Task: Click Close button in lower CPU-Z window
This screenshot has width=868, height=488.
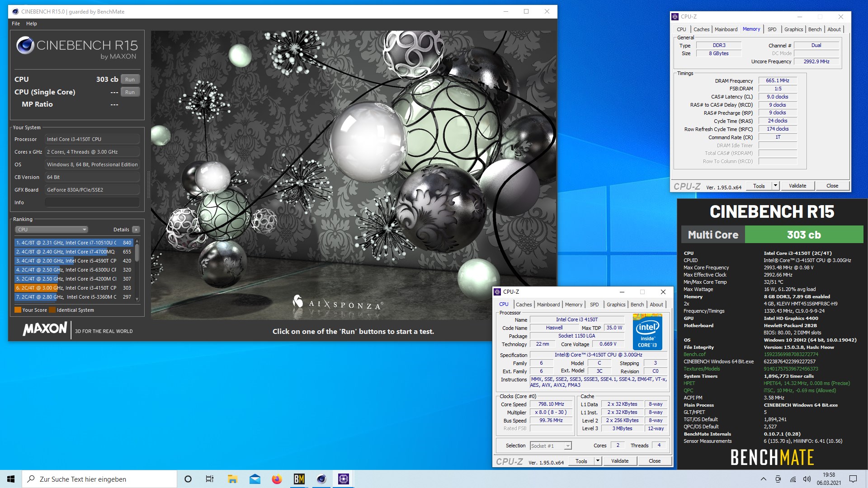Action: point(655,461)
